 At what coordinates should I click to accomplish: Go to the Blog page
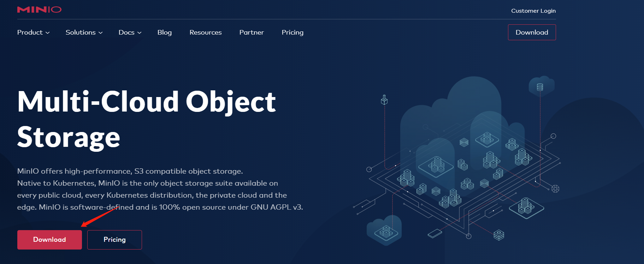pos(165,32)
